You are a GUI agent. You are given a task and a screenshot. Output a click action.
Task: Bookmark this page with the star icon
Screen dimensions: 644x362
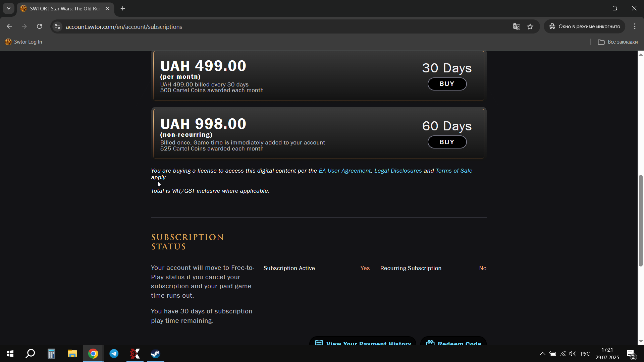[x=530, y=26]
